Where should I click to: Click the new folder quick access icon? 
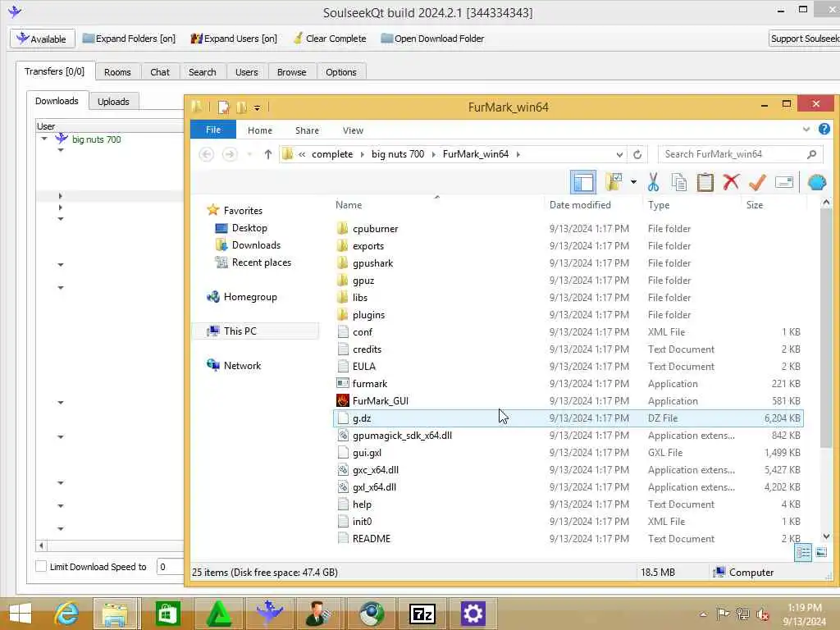pyautogui.click(x=242, y=107)
